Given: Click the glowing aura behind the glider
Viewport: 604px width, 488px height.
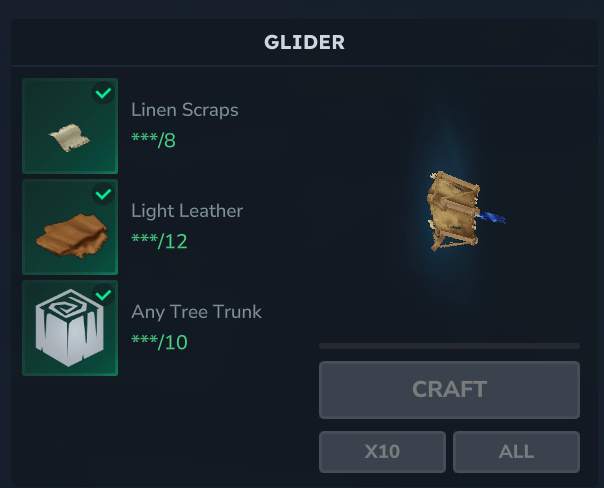Looking at the screenshot, I should point(447,208).
